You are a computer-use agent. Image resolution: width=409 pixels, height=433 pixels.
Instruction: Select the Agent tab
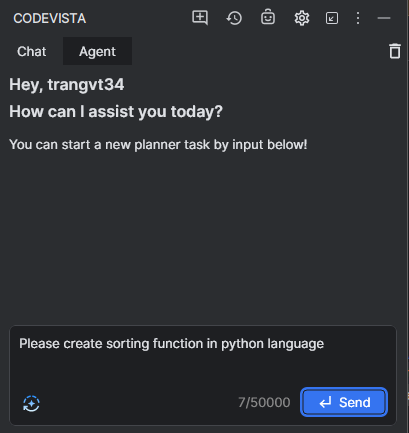97,51
